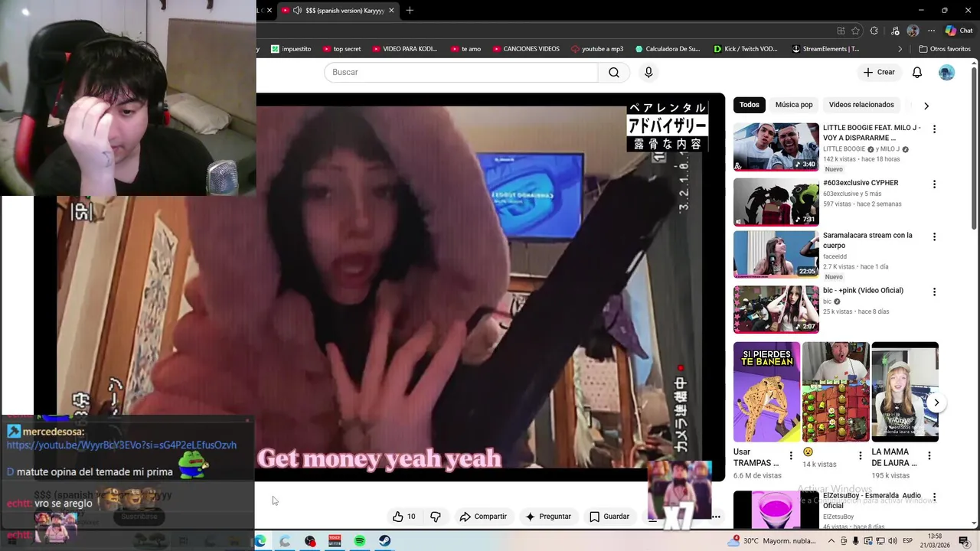Open top secret bookmark
This screenshot has width=980, height=551.
341,49
